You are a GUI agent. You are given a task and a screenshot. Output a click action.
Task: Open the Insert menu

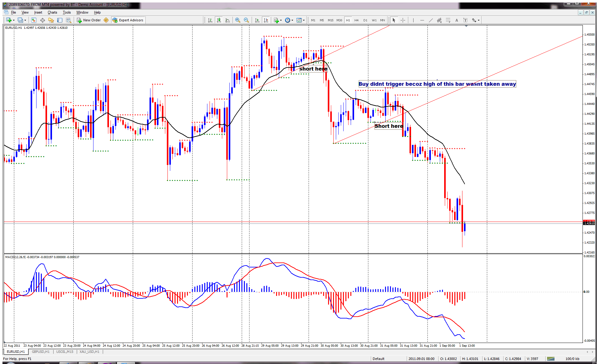(x=38, y=12)
